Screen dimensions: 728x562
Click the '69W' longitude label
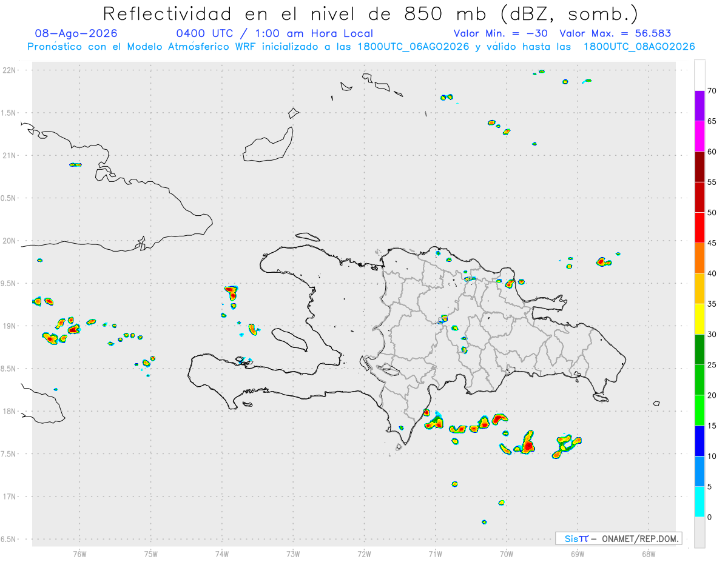[578, 554]
